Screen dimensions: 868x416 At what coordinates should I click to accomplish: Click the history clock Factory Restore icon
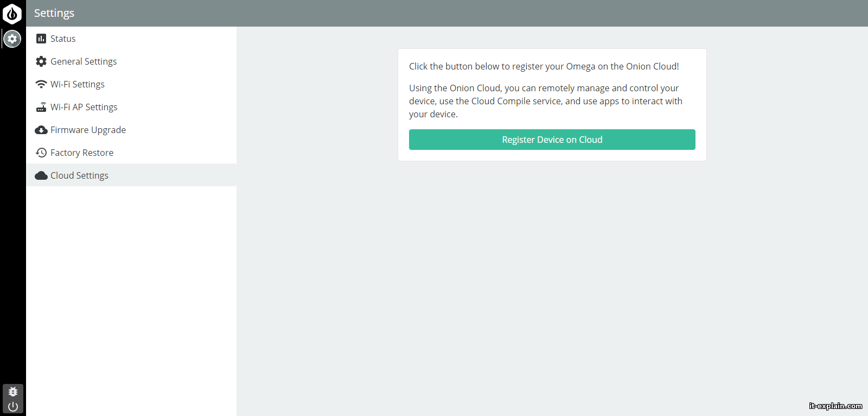(x=41, y=153)
